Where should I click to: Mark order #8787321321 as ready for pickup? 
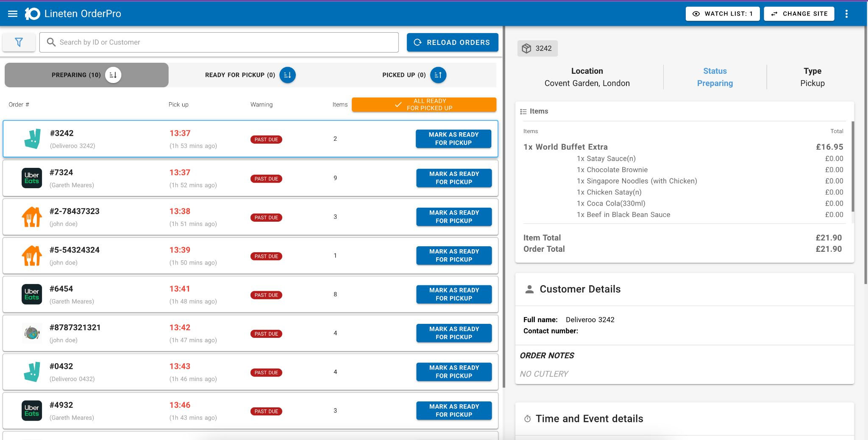454,333
